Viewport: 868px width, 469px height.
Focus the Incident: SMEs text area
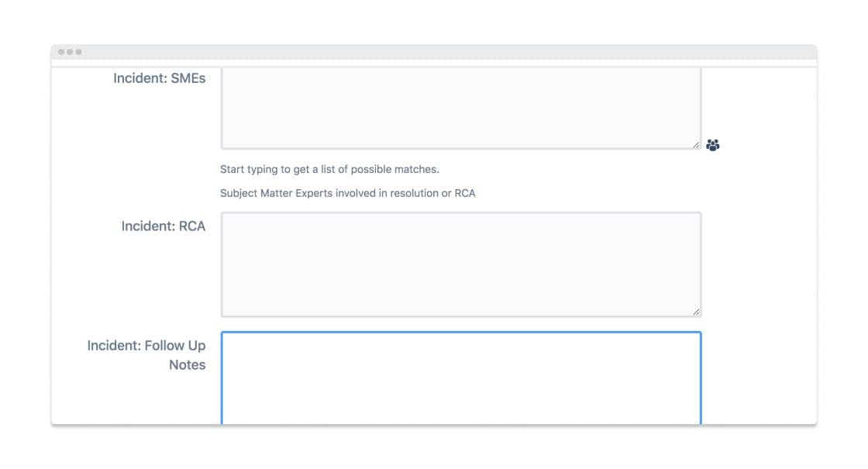point(460,107)
